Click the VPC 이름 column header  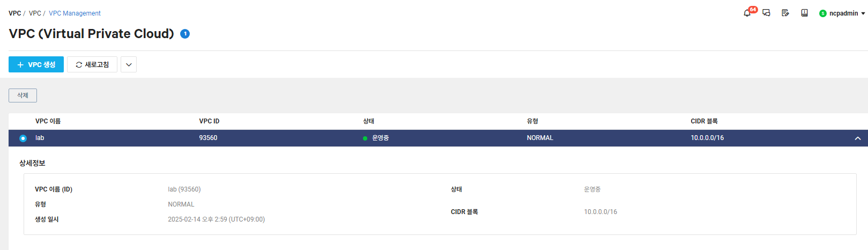click(48, 121)
